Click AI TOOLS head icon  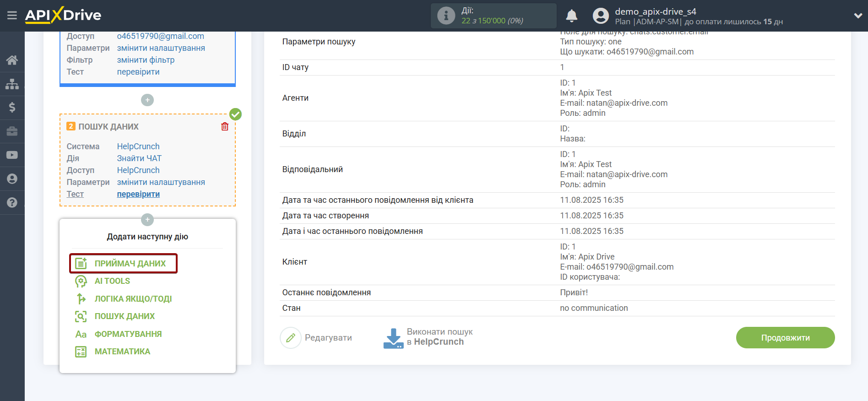point(81,281)
